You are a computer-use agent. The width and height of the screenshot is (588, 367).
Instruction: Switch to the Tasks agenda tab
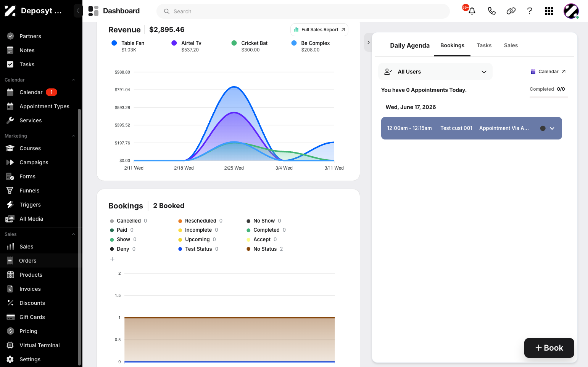click(484, 45)
